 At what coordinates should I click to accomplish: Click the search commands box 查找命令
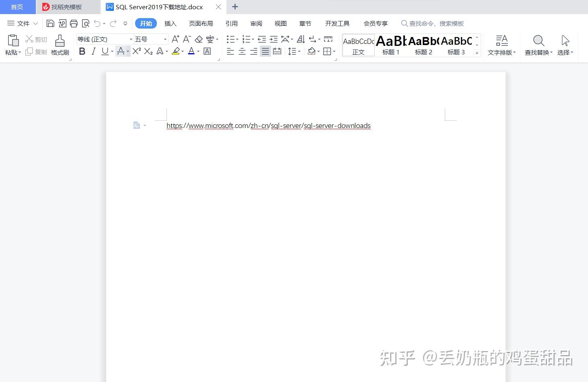pyautogui.click(x=433, y=23)
